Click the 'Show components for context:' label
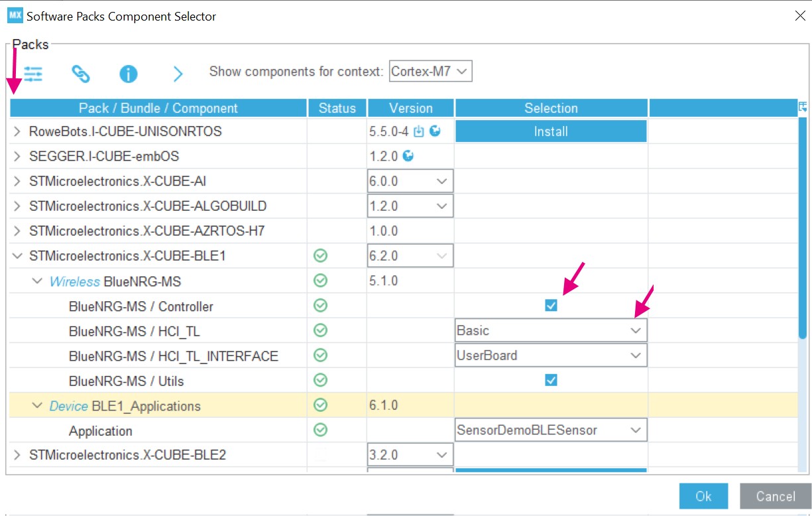 coord(296,72)
